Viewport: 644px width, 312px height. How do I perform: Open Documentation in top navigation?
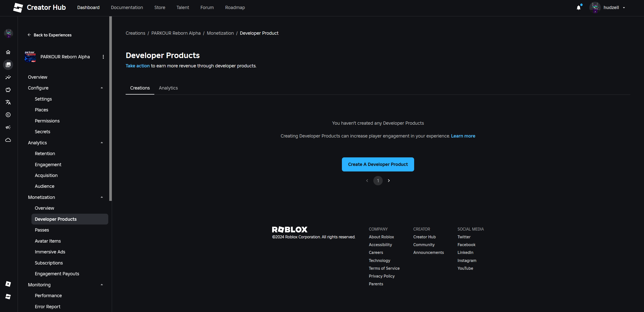tap(127, 8)
